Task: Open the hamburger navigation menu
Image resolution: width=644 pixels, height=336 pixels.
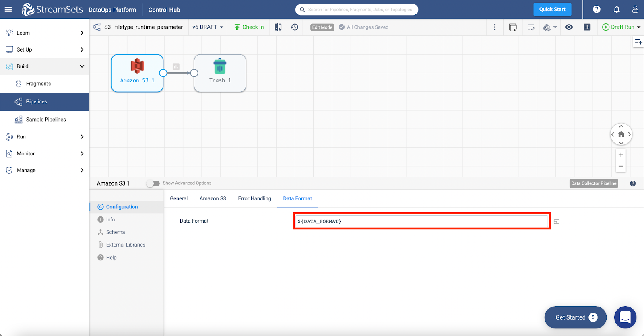Action: 8,9
